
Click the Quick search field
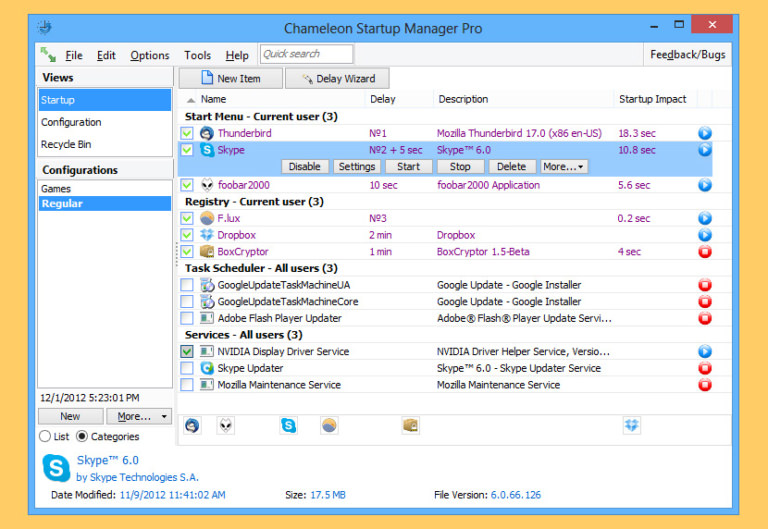307,54
